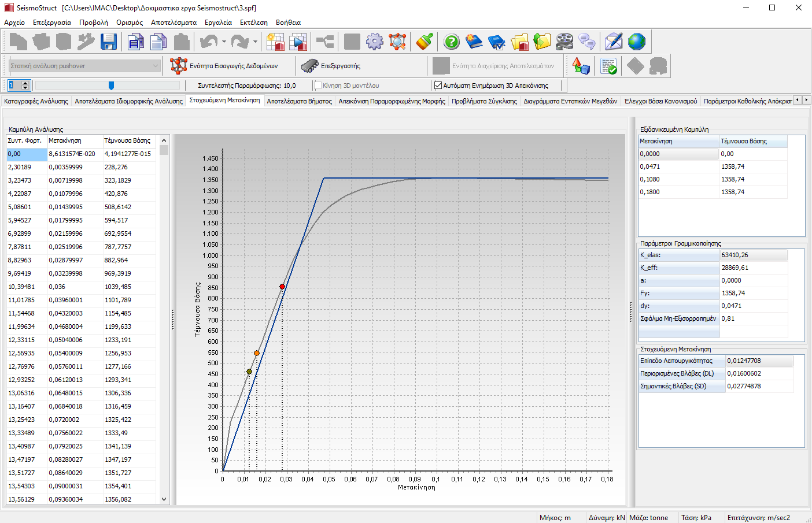This screenshot has height=523, width=812.
Task: Open the Εργαλεία menu
Action: (218, 23)
